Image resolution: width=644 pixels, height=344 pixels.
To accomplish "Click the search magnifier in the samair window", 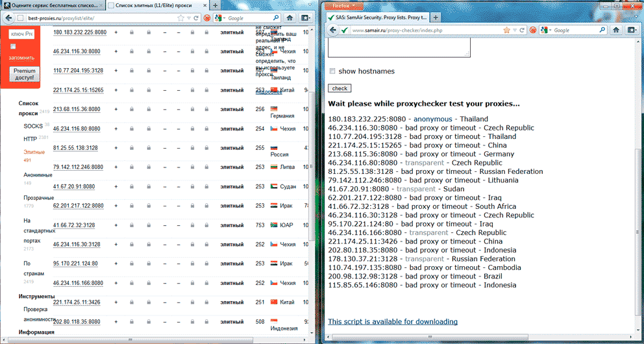I will coord(602,30).
